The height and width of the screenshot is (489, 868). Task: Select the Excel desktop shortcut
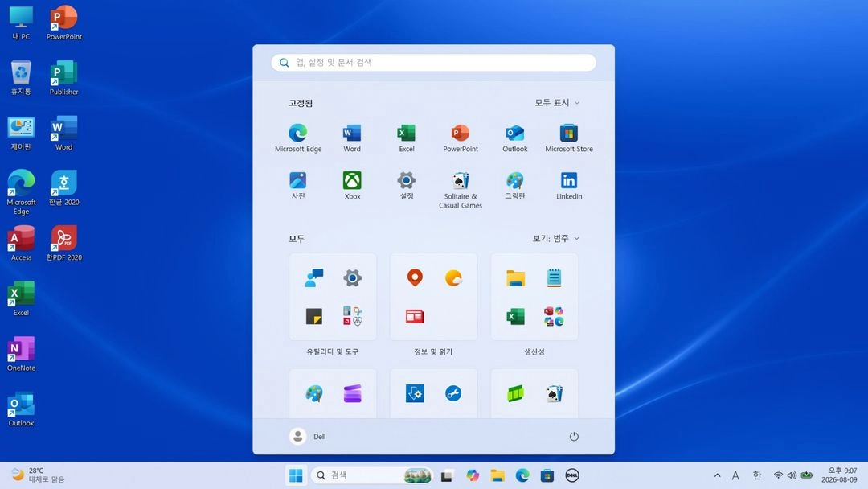(x=21, y=299)
